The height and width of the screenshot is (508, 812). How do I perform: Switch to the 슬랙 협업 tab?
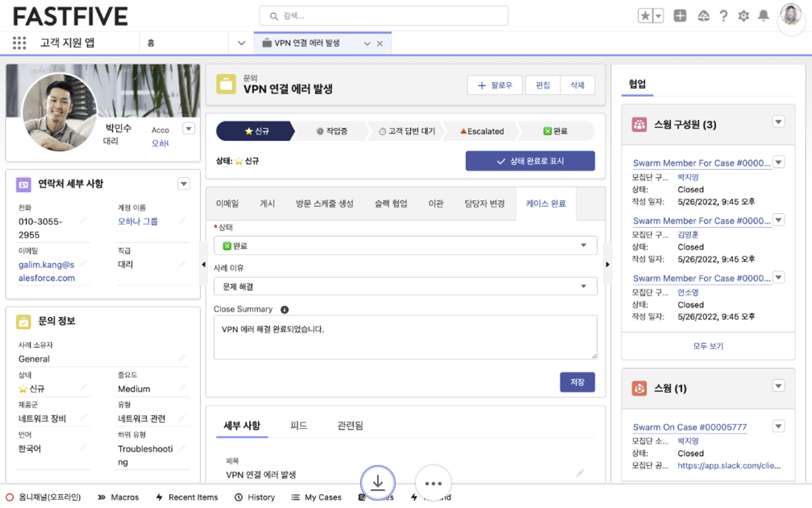(x=391, y=204)
